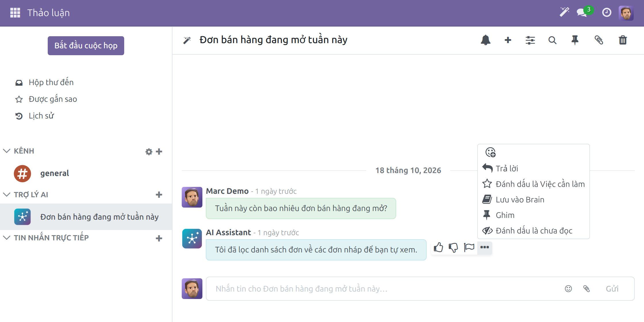Search messages with magnifier icon

click(552, 40)
